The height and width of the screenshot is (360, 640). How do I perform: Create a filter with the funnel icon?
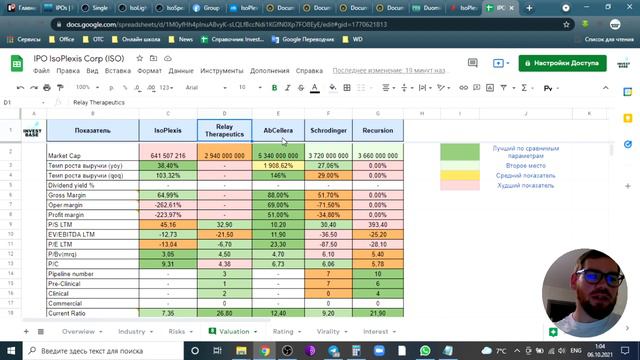pyautogui.click(x=504, y=88)
